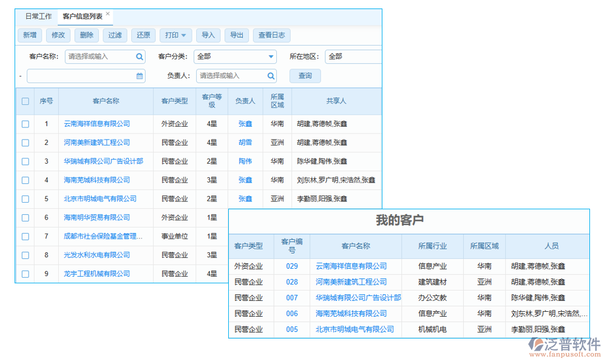Click 负责人 link 张鑫 in row 1
The width and height of the screenshot is (607, 364).
click(x=245, y=124)
